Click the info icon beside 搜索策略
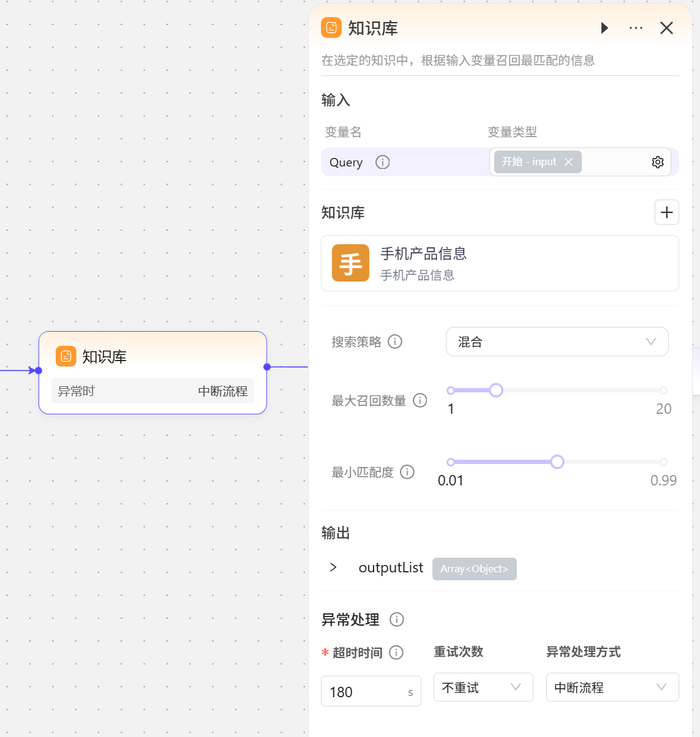700x737 pixels. pyautogui.click(x=395, y=342)
